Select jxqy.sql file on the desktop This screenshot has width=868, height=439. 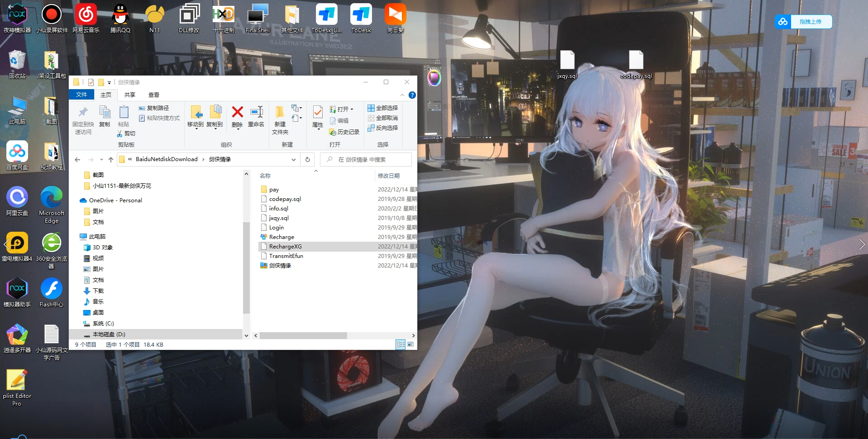[x=567, y=64]
